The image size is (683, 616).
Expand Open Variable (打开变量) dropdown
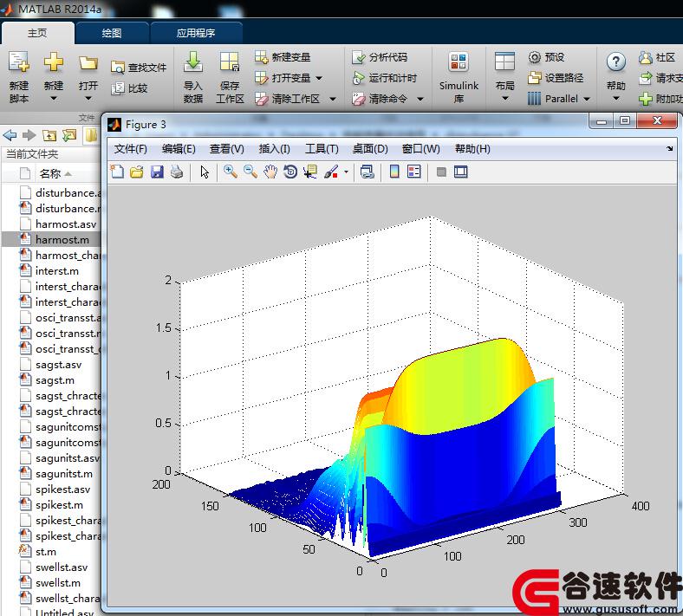pyautogui.click(x=319, y=78)
